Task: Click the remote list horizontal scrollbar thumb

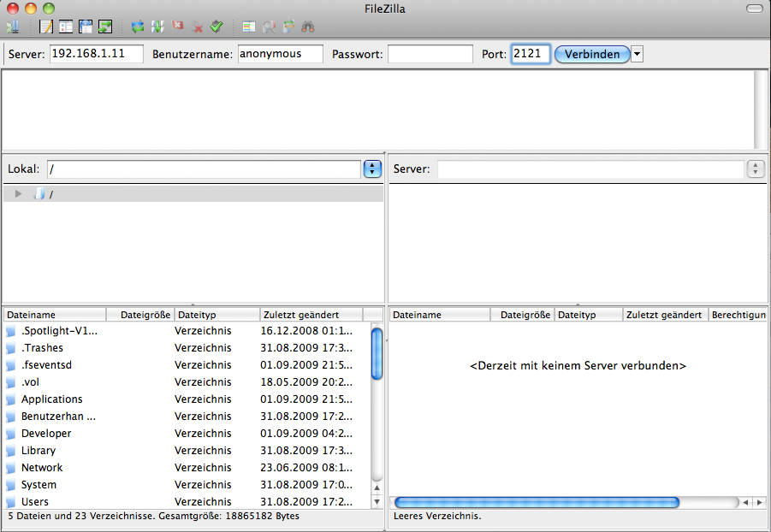Action: (537, 502)
